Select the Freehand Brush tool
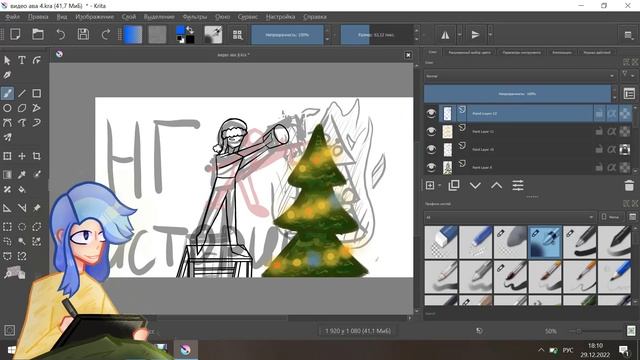640x360 pixels. pos(7,93)
